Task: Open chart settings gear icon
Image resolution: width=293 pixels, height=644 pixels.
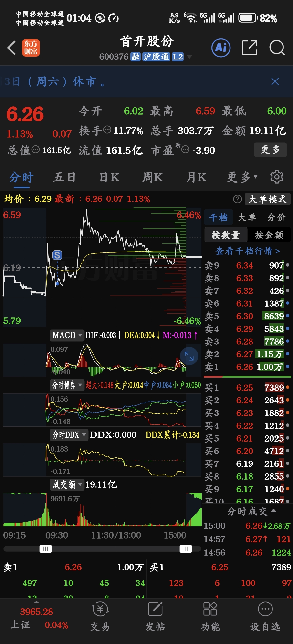Action: (x=277, y=177)
